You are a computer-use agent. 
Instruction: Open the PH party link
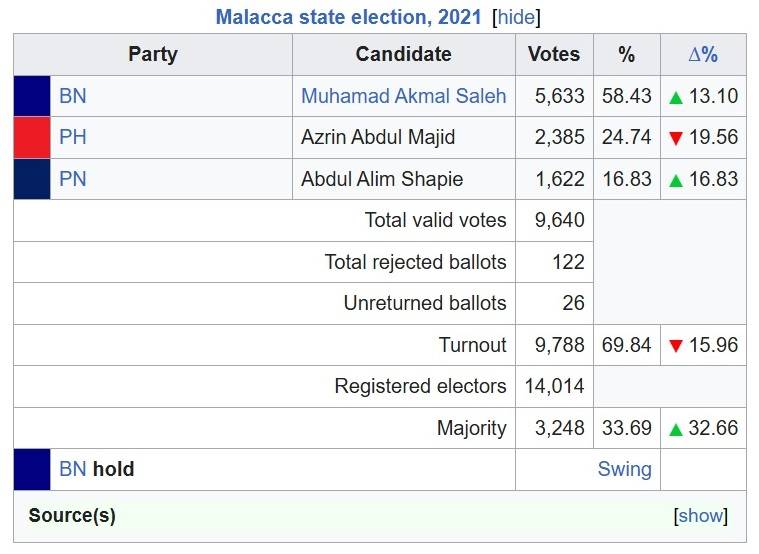(x=73, y=137)
